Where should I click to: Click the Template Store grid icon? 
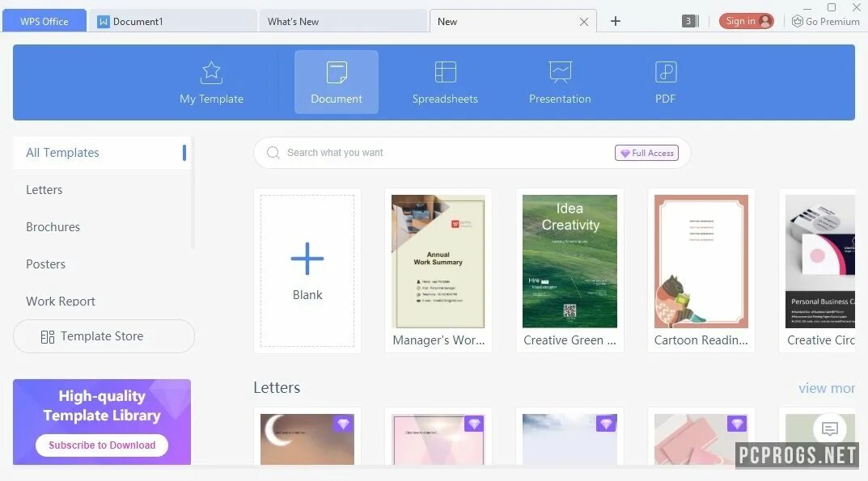point(48,336)
